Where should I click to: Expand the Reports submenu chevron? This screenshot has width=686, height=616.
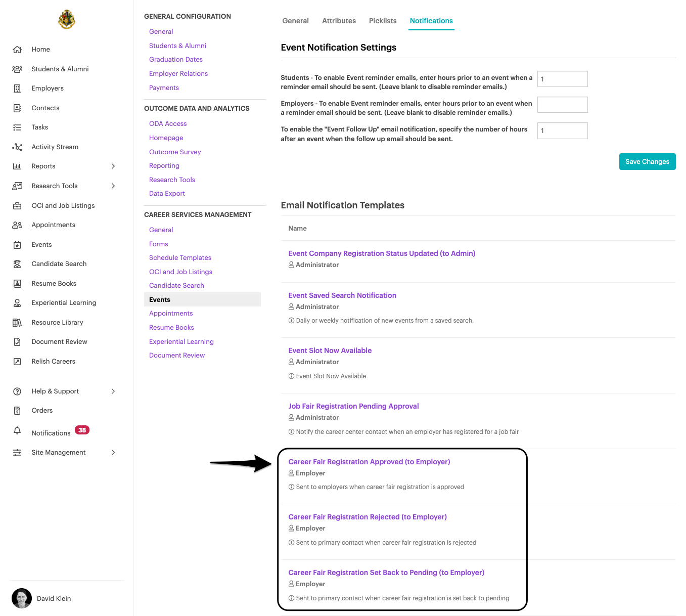pyautogui.click(x=113, y=166)
